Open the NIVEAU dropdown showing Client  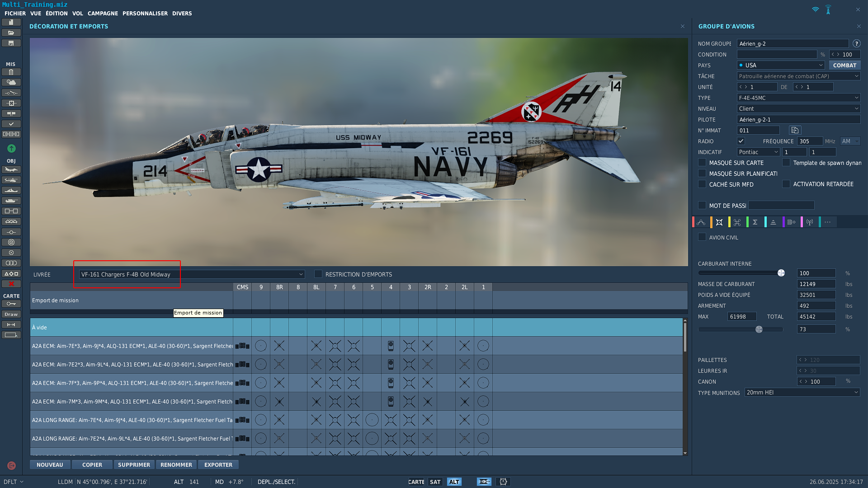(798, 108)
